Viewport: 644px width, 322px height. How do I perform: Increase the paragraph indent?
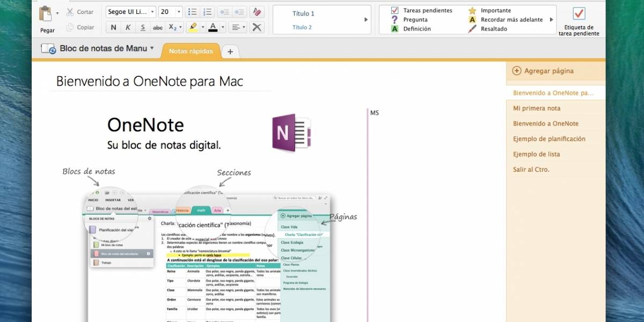coord(240,12)
